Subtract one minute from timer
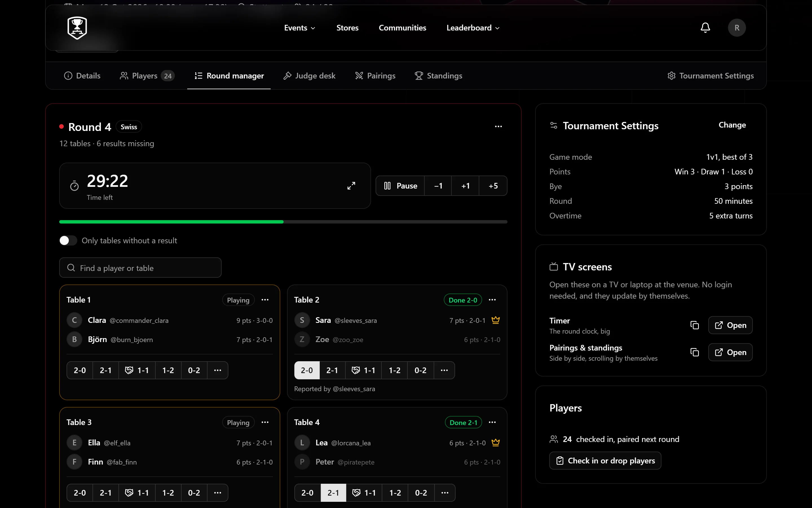Image resolution: width=812 pixels, height=508 pixels. pyautogui.click(x=438, y=186)
